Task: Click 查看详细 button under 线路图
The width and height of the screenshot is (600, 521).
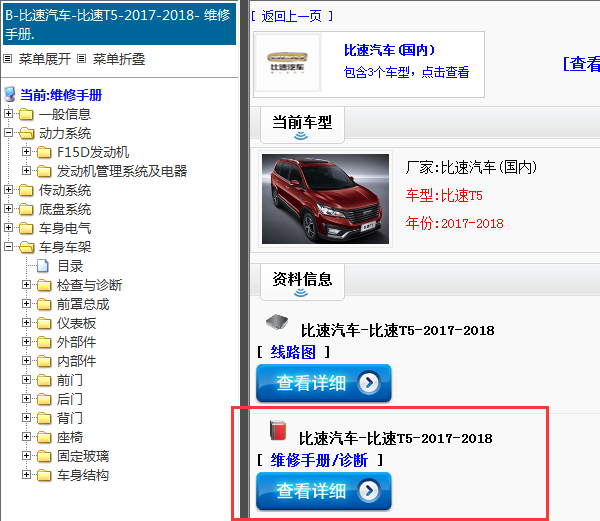Action: (324, 383)
